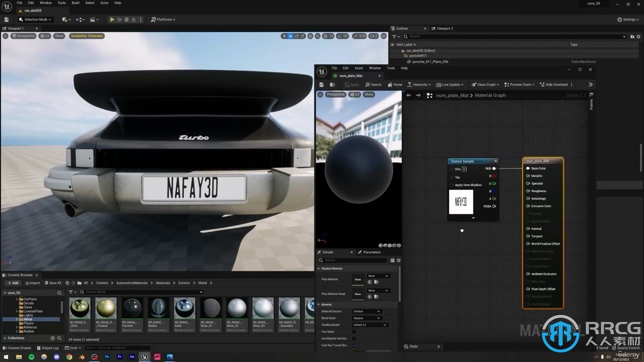Screen dimensions: 644x362
Task: Open the Details panel settings gear
Action: click(398, 260)
